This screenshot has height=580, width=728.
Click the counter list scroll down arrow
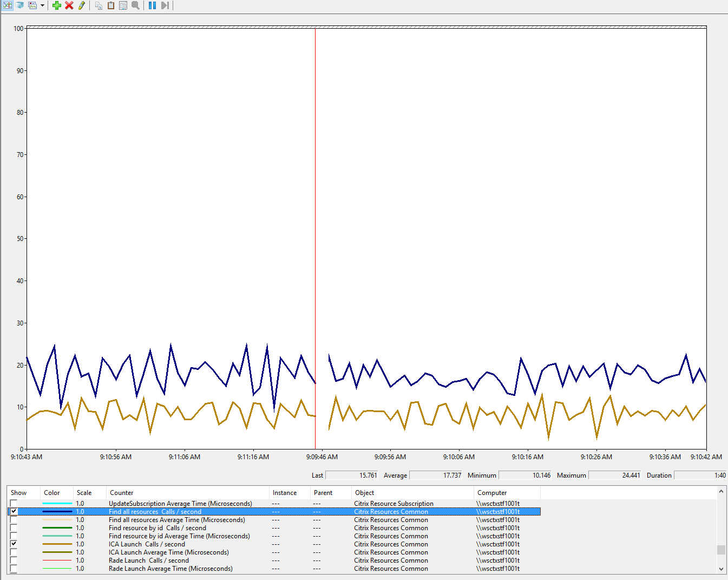click(721, 569)
